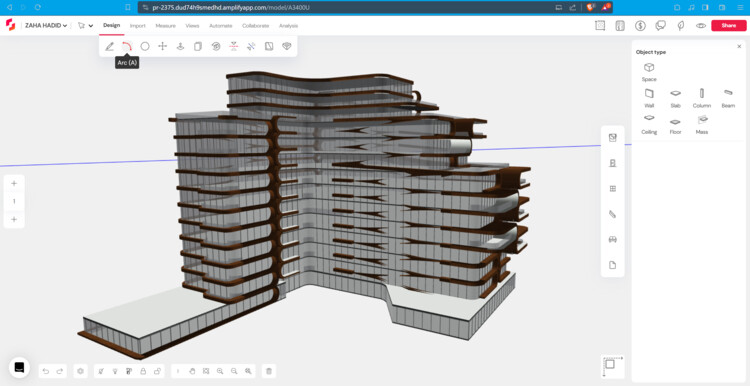Click the closed padlock lock icon

tap(143, 371)
